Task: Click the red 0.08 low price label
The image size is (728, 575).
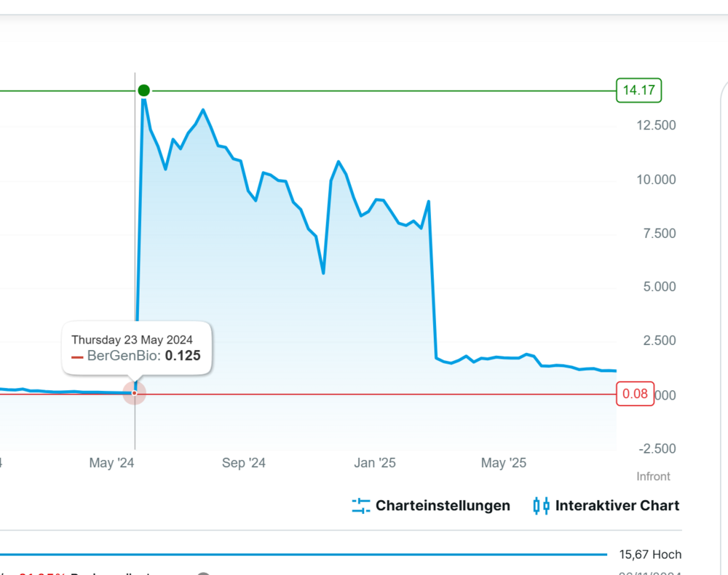Action: click(x=635, y=394)
